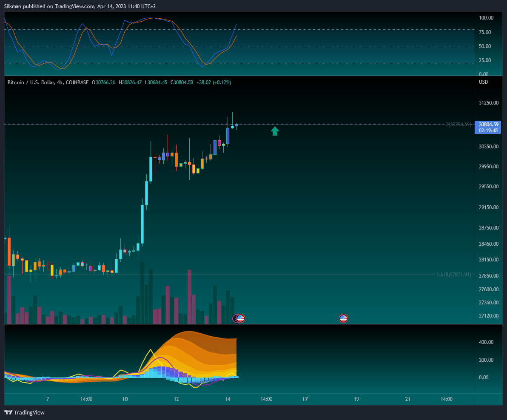Screen dimensions: 507x420
Task: Click the current price label 30804.59
Action: (x=488, y=125)
